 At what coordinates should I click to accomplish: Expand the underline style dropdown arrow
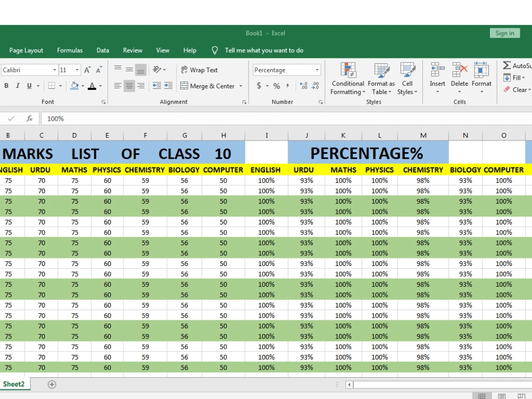click(38, 86)
